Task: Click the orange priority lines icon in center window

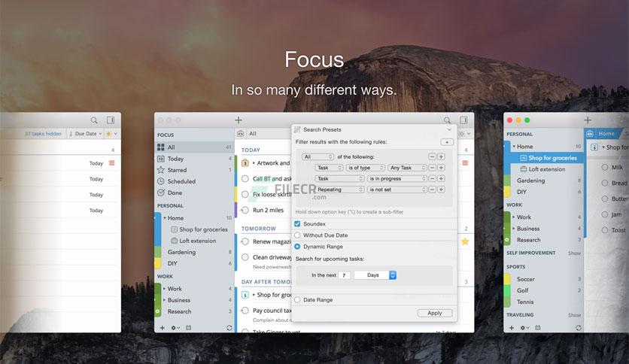Action: pyautogui.click(x=465, y=162)
